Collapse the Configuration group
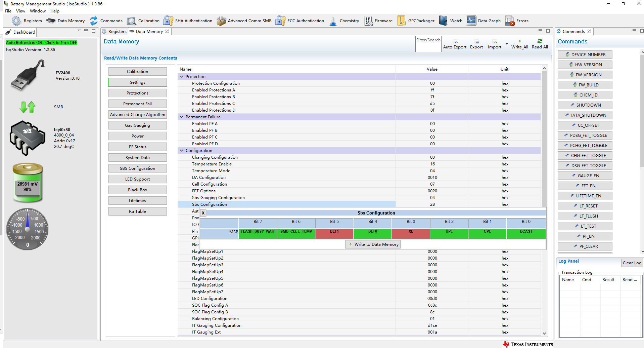 182,151
